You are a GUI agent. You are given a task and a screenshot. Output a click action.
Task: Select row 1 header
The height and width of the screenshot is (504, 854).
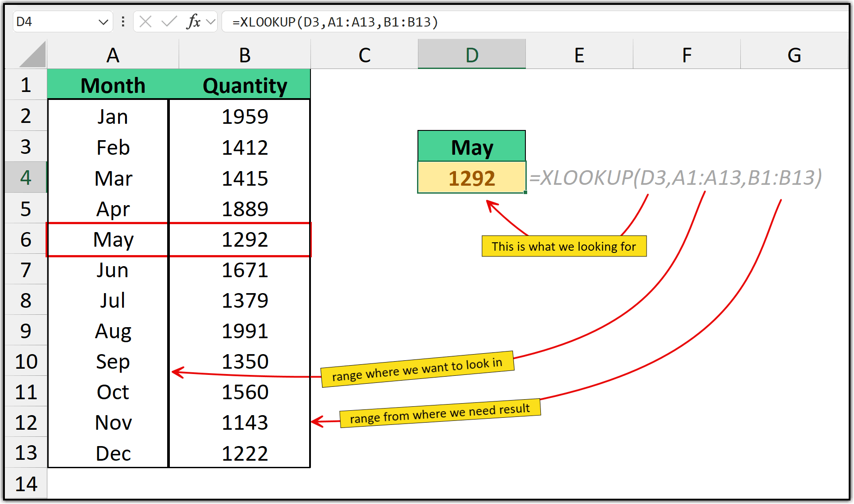(26, 85)
